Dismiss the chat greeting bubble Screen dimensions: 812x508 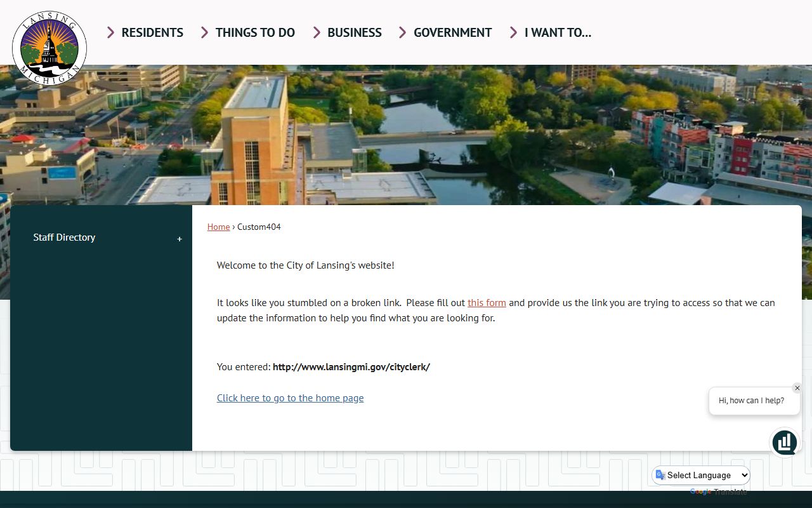[x=797, y=388]
